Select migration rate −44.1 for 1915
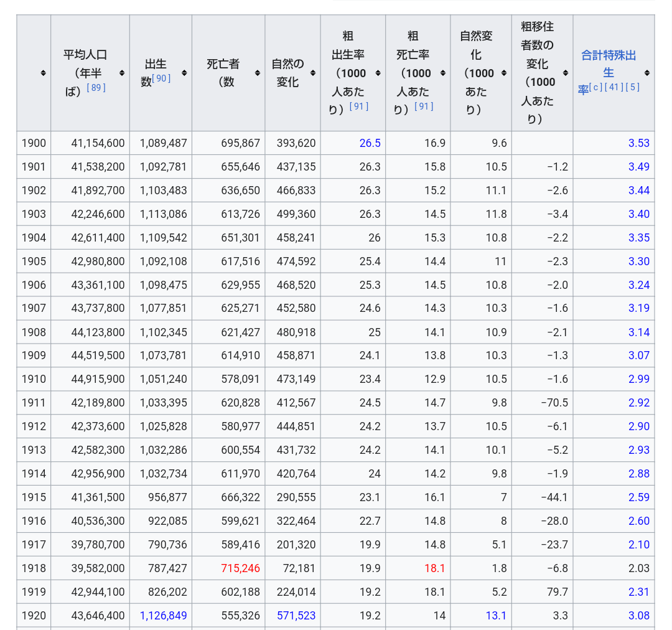Image resolution: width=672 pixels, height=630 pixels. [x=542, y=497]
